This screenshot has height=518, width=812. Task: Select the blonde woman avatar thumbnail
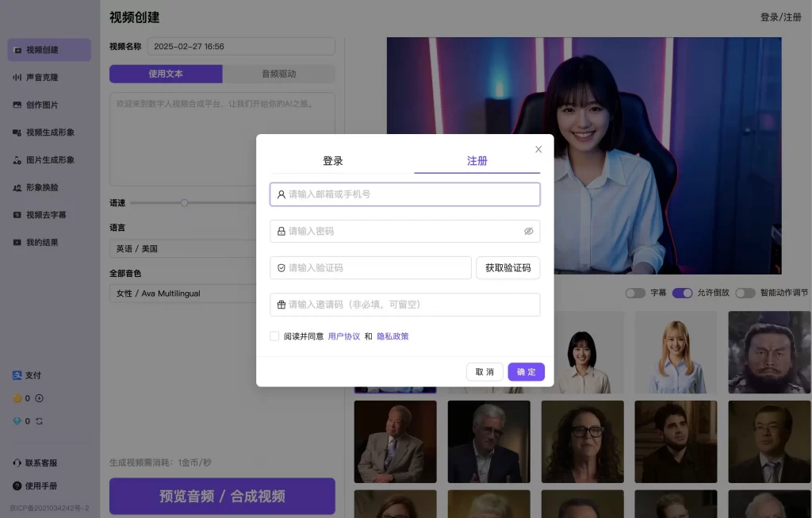676,352
